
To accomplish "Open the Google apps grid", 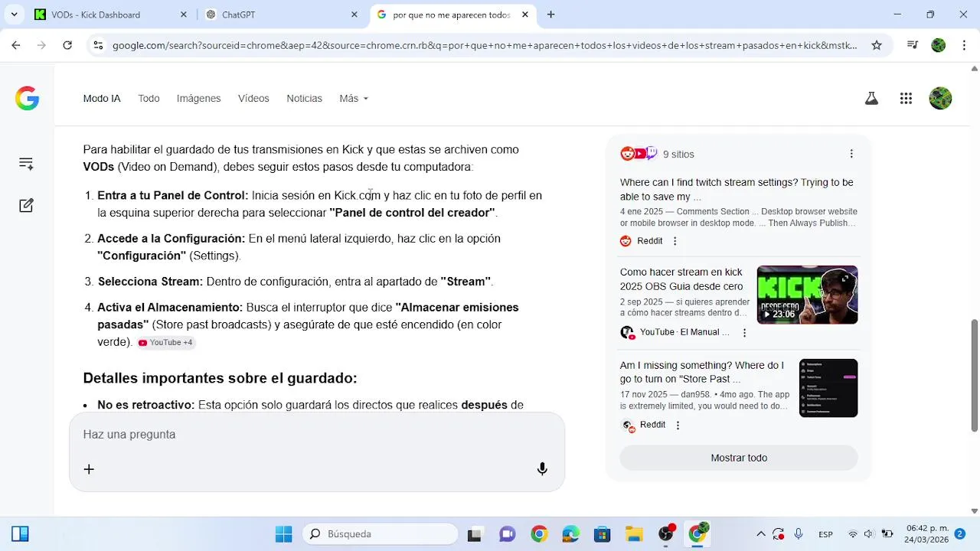I will point(906,98).
